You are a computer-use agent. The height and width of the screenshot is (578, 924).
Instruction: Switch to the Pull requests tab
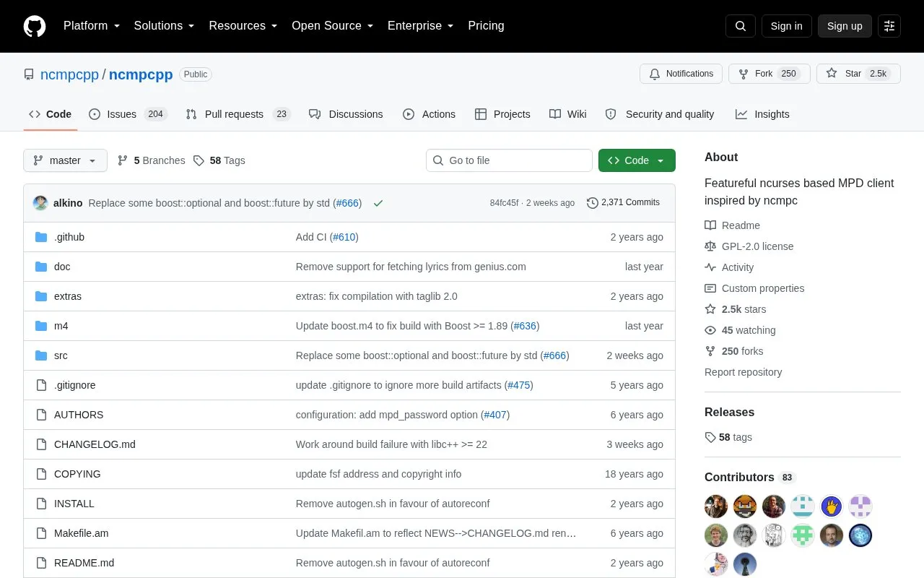click(x=237, y=114)
